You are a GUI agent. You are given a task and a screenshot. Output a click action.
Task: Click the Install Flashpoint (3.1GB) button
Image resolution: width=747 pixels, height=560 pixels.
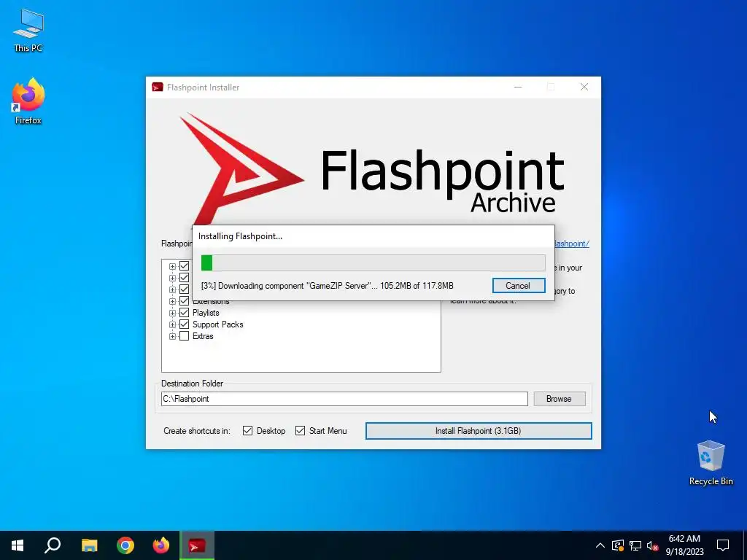pos(479,431)
